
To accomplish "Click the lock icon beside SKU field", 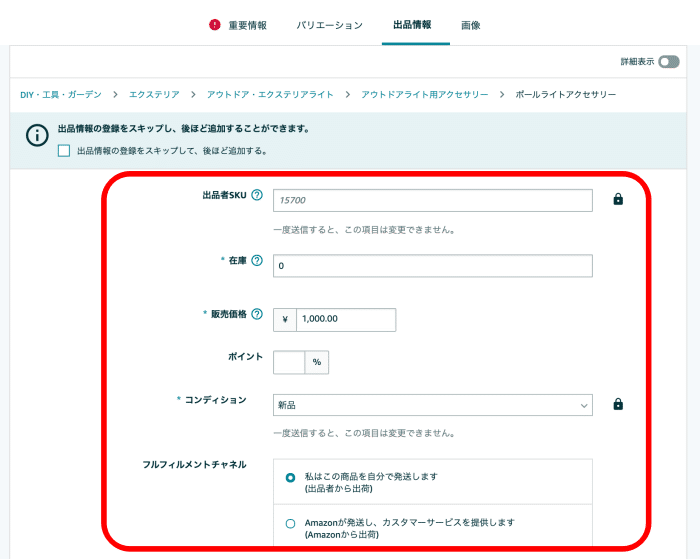I will (x=618, y=200).
